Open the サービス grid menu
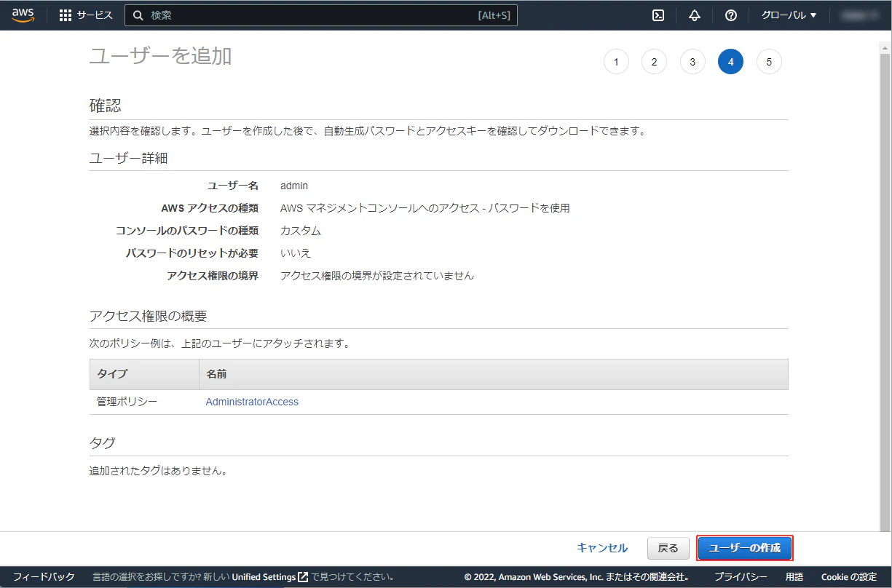This screenshot has width=892, height=588. point(86,15)
